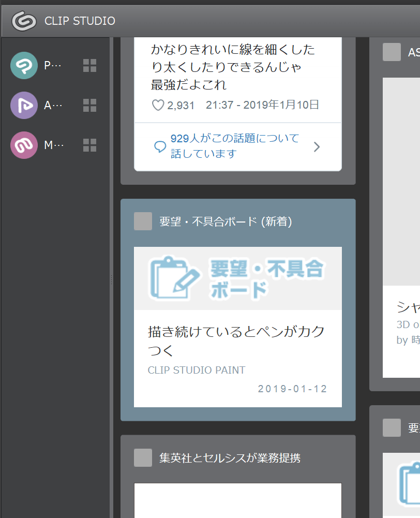Click the tweet timestamp 21:37 - 2019年1月10日

point(263,105)
